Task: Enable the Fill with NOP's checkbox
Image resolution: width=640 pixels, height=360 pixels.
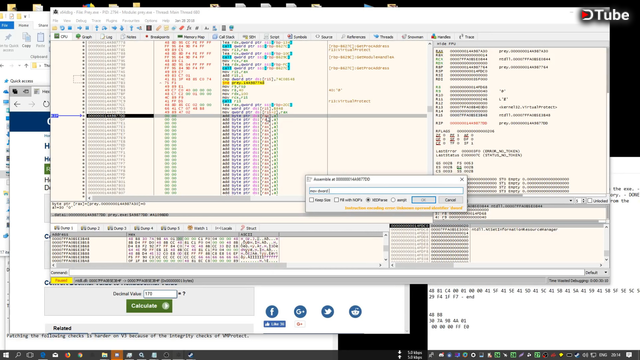Action: [336, 200]
